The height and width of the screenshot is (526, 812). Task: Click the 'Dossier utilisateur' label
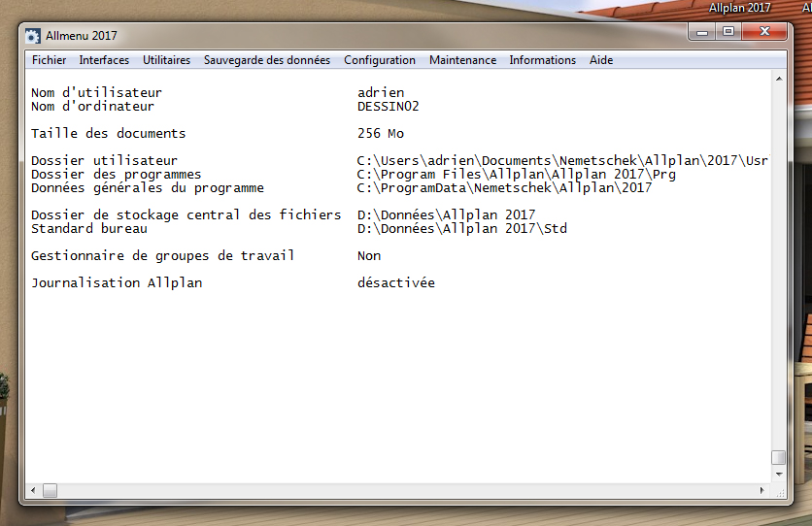click(x=104, y=160)
